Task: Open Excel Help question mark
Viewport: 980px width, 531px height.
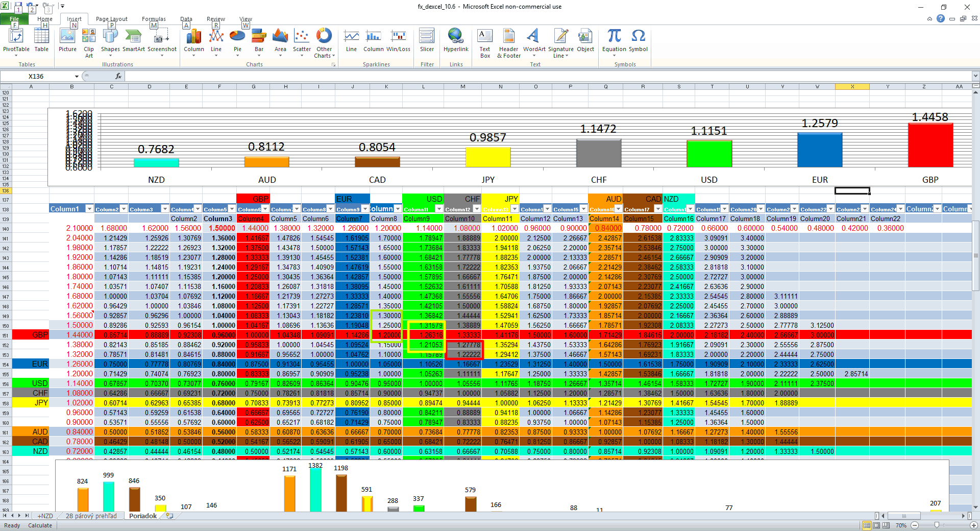Action: (x=941, y=18)
